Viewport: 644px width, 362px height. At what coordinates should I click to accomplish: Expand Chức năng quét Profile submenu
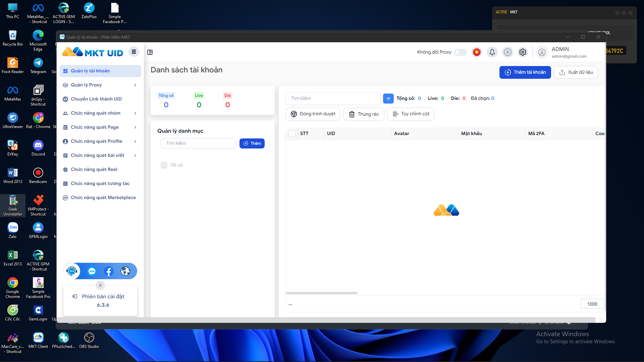(135, 141)
